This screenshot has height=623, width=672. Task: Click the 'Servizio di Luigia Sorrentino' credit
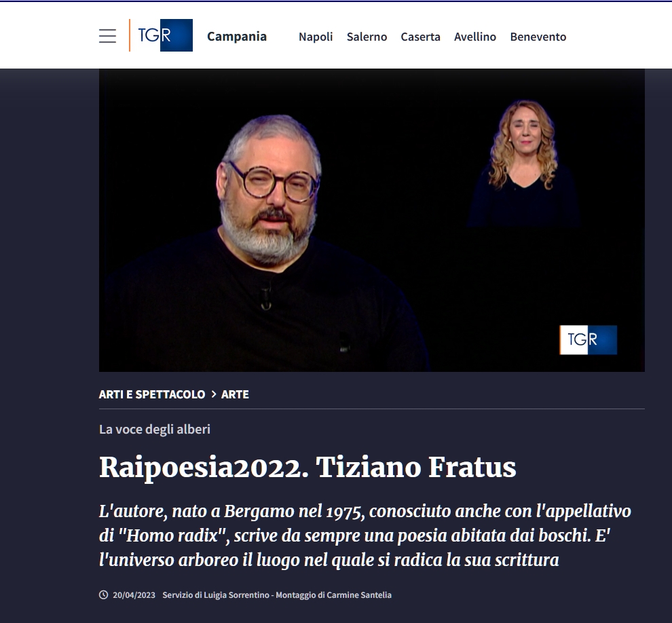coord(216,594)
